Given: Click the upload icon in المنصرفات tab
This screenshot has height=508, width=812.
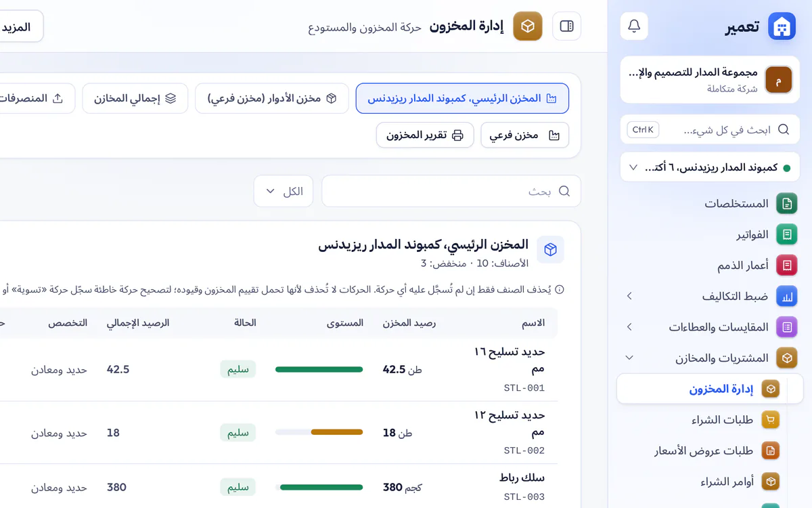Looking at the screenshot, I should click(58, 98).
